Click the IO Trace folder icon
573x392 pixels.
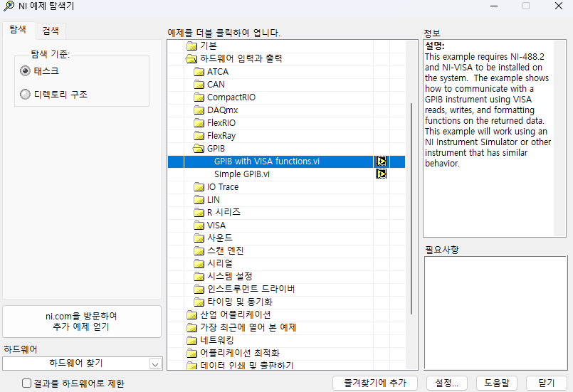[x=199, y=187]
